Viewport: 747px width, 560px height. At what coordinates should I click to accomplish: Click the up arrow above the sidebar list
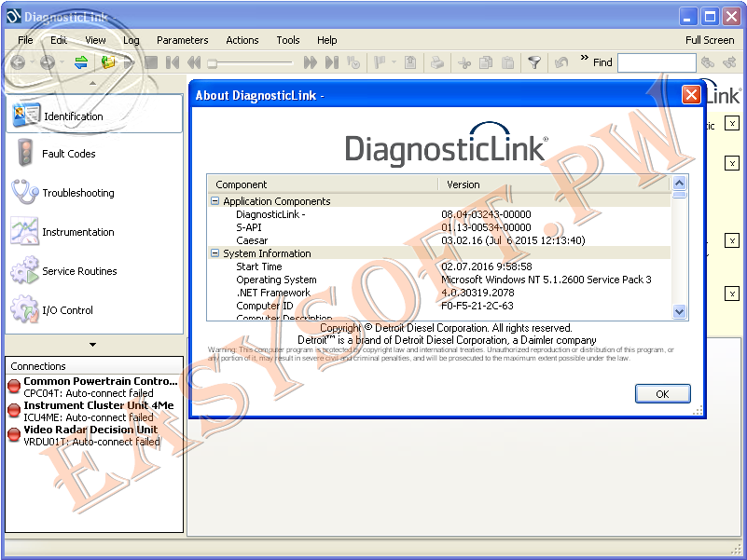93,83
